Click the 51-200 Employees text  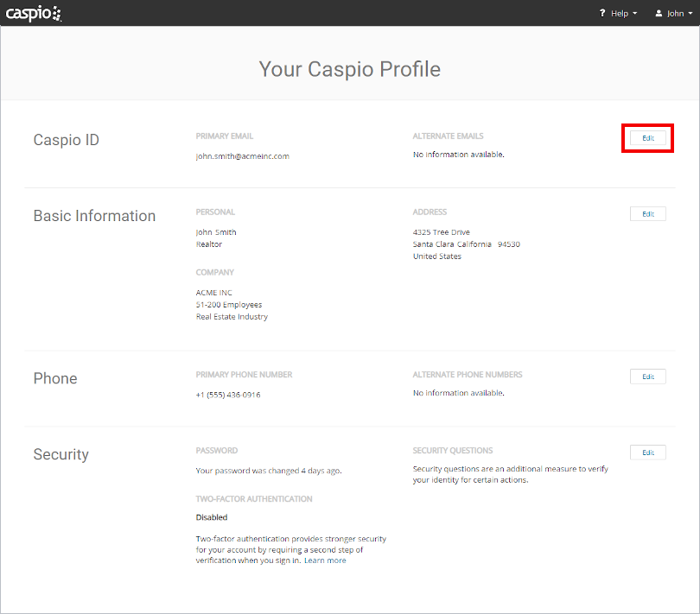coord(228,305)
